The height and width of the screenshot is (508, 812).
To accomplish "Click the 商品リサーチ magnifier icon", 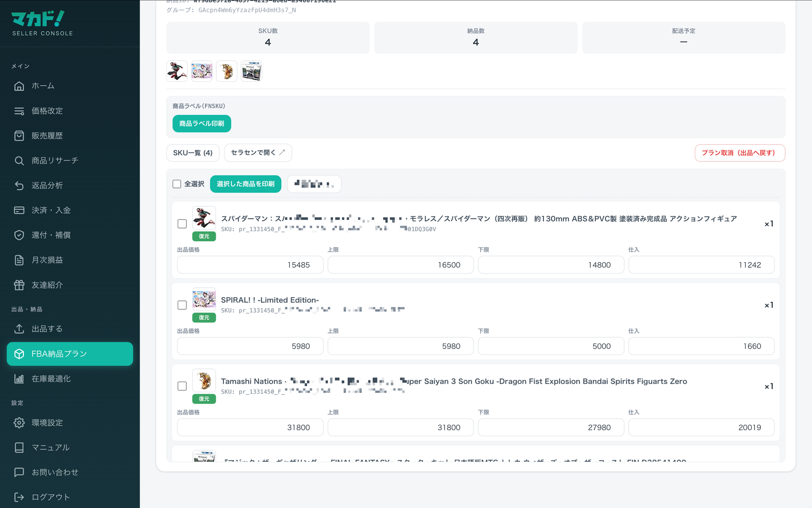I will [x=19, y=161].
